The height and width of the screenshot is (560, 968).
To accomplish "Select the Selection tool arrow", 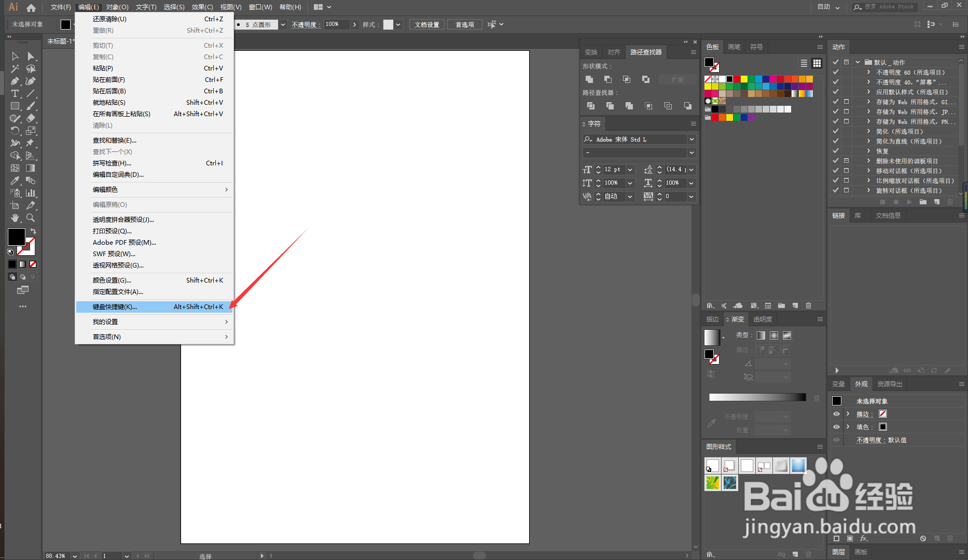I will click(x=15, y=56).
